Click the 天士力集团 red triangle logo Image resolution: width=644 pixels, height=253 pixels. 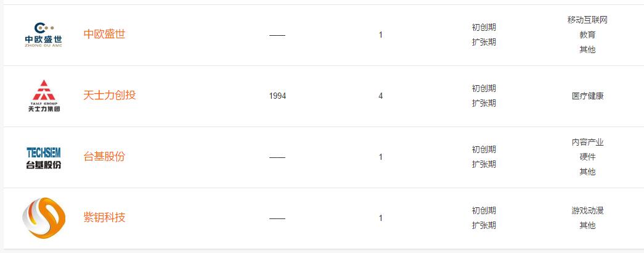(x=44, y=96)
